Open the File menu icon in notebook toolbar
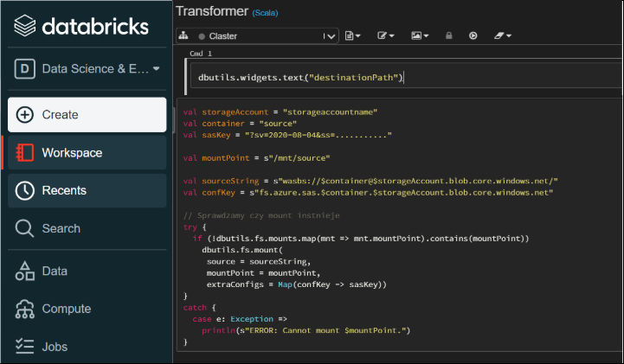Viewport: 624px width, 364px height. (x=352, y=35)
